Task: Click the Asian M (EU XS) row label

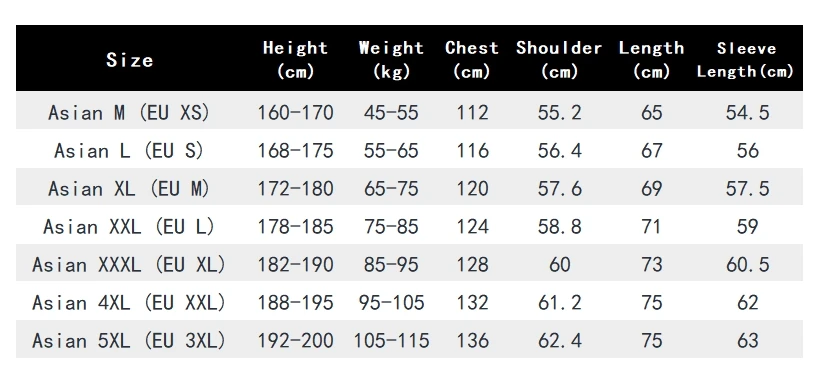Action: tap(129, 112)
